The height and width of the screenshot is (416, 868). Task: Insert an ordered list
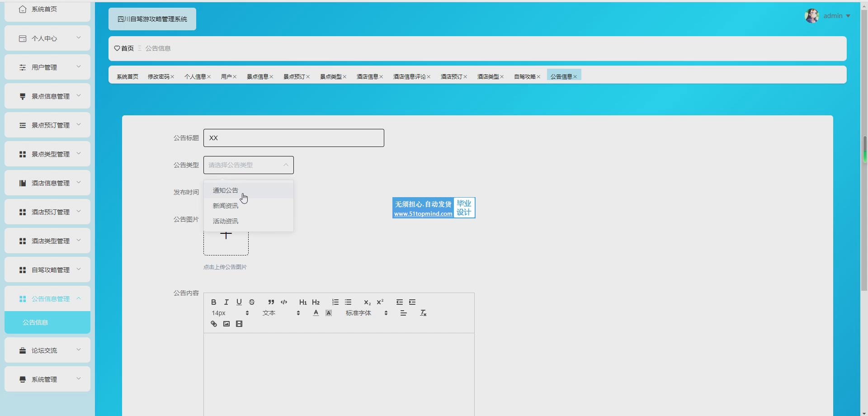[335, 302]
